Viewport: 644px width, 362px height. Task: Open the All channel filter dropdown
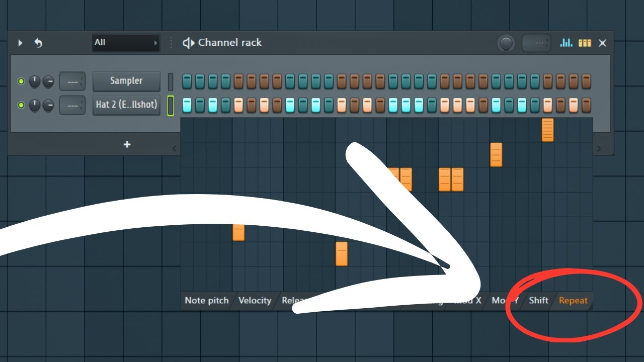coord(126,43)
